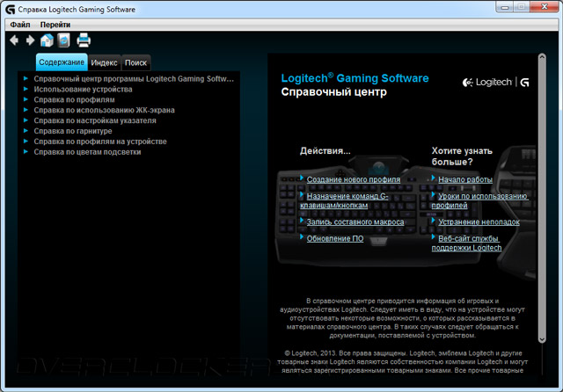Screen dimensions: 563x392
Task: Switch to the Поиск tab
Action: pyautogui.click(x=135, y=62)
